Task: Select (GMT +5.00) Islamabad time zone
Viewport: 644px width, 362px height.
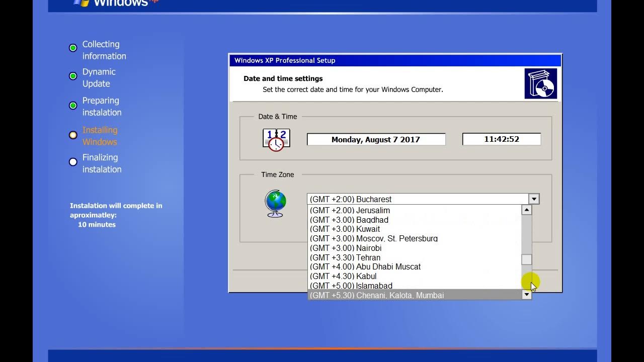Action: (415, 286)
